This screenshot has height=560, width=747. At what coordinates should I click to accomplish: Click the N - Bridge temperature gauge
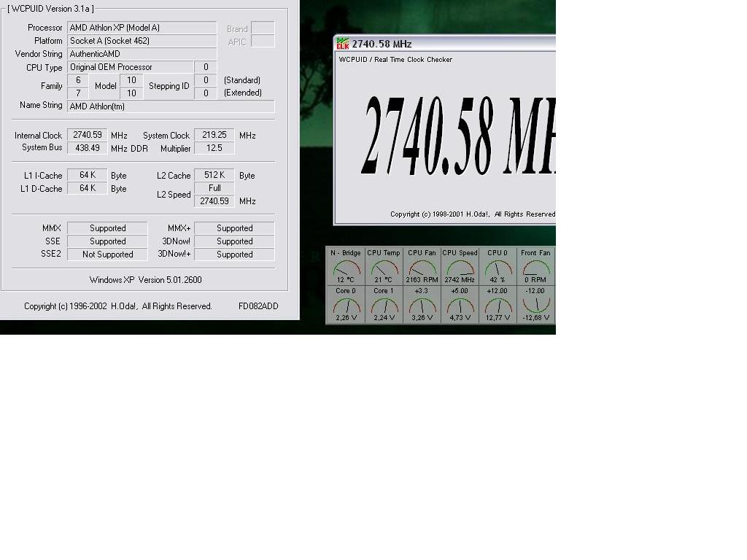(x=345, y=266)
